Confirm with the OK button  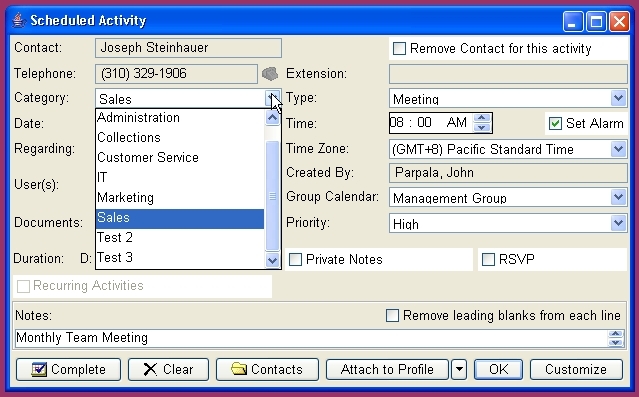tap(498, 369)
